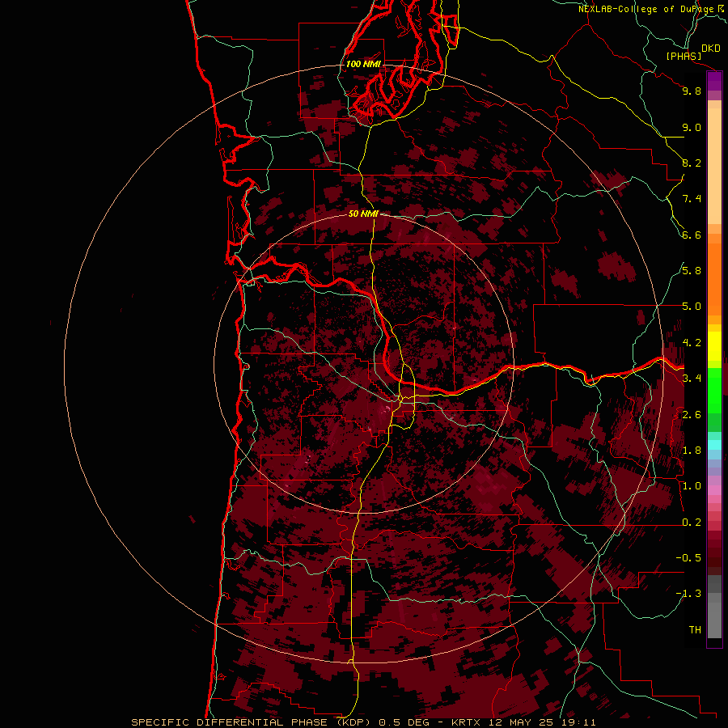Click the 1.0 value on color scale
This screenshot has width=728, height=728.
(x=692, y=486)
